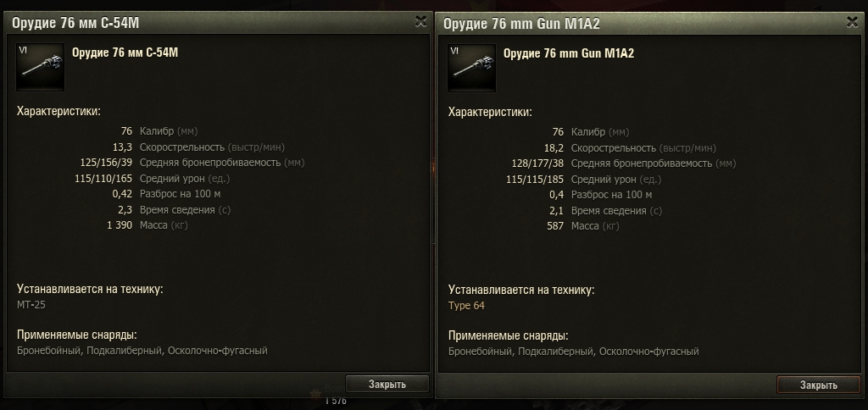Click the С-54М window title bar
Screen dimensions: 868x410
[x=219, y=23]
